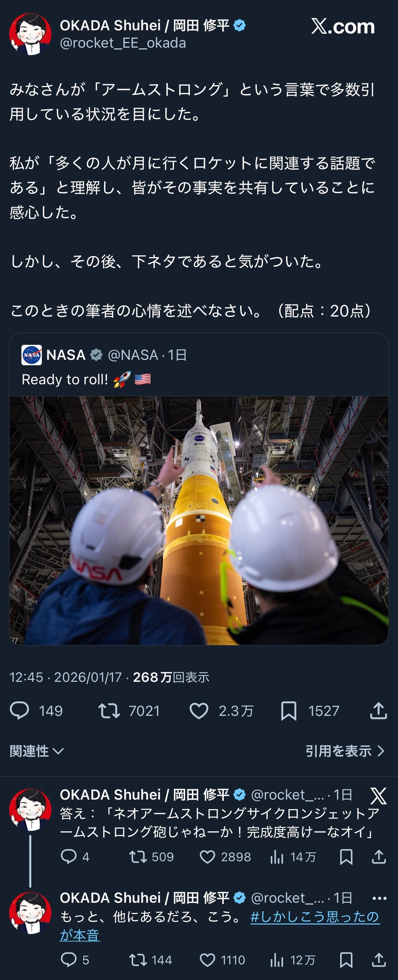
Task: Tap the share icon of the main post
Action: (378, 710)
